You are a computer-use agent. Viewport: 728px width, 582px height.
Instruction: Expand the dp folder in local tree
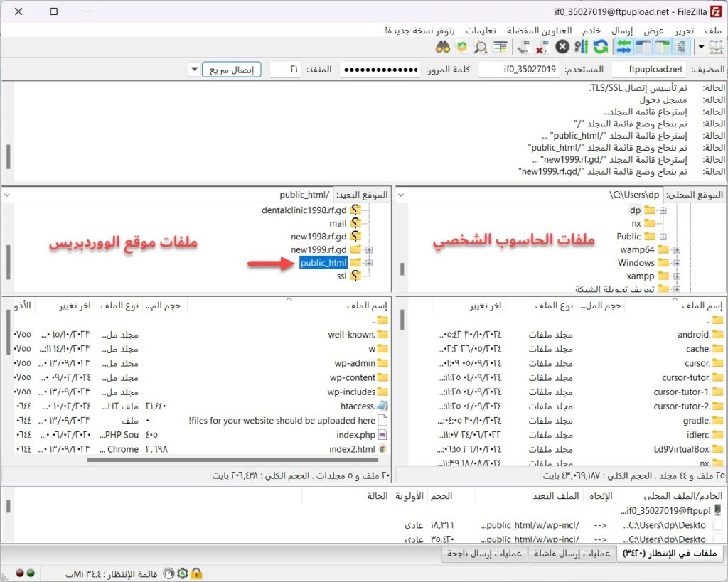[663, 210]
